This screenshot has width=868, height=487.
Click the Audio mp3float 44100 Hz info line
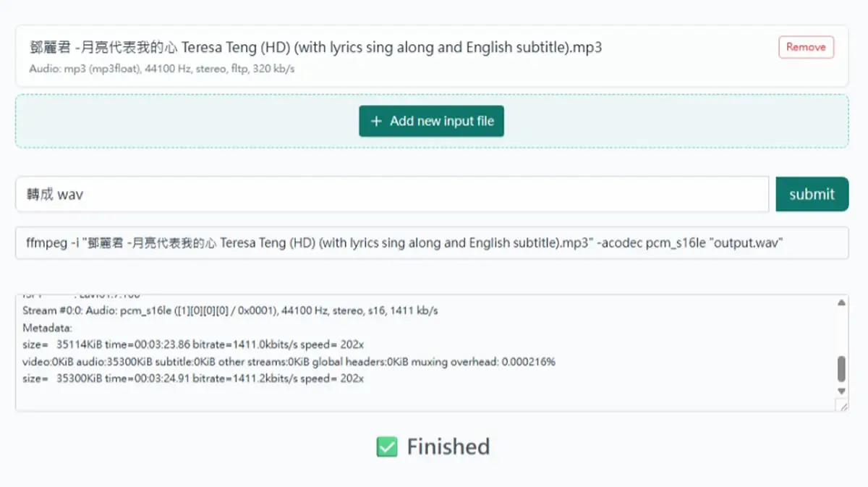click(x=162, y=69)
